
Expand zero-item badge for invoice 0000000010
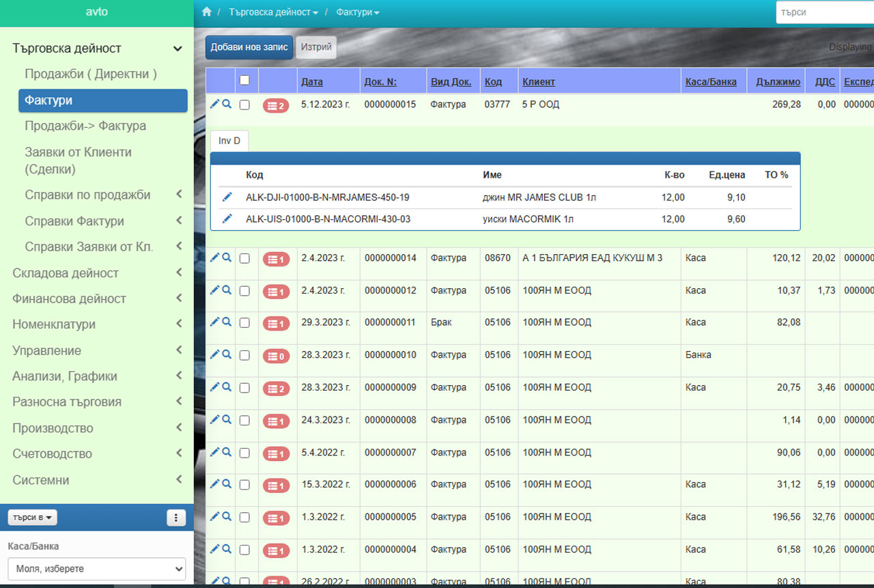(276, 356)
